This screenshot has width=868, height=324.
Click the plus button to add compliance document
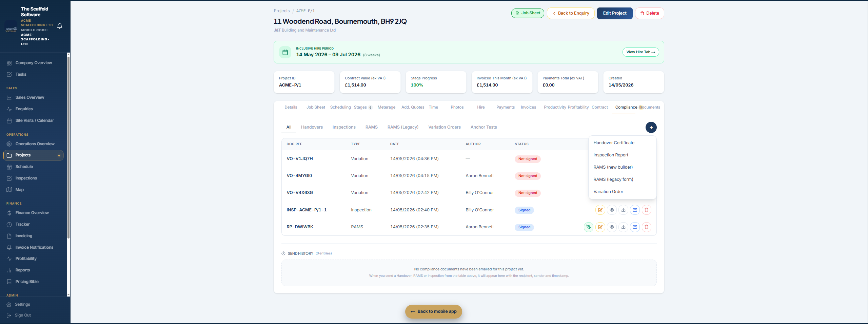click(x=651, y=128)
